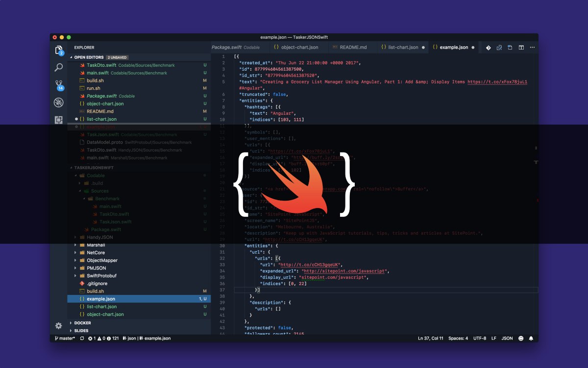Viewport: 588px width, 368px height.
Task: Select example.json in the file tree
Action: 139,299
